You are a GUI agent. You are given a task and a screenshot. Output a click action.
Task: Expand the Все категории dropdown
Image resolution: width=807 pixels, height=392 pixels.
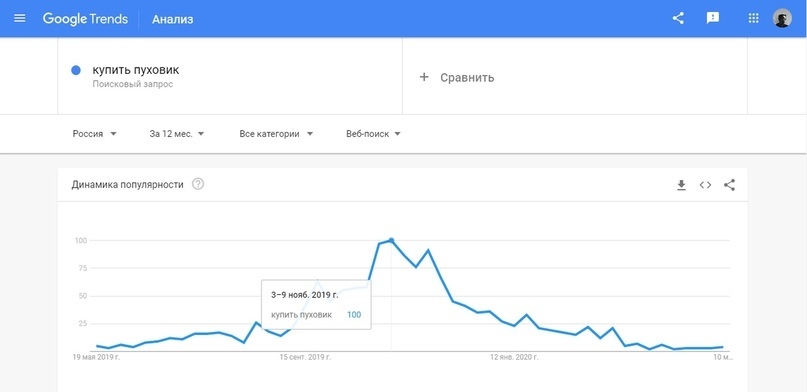276,134
